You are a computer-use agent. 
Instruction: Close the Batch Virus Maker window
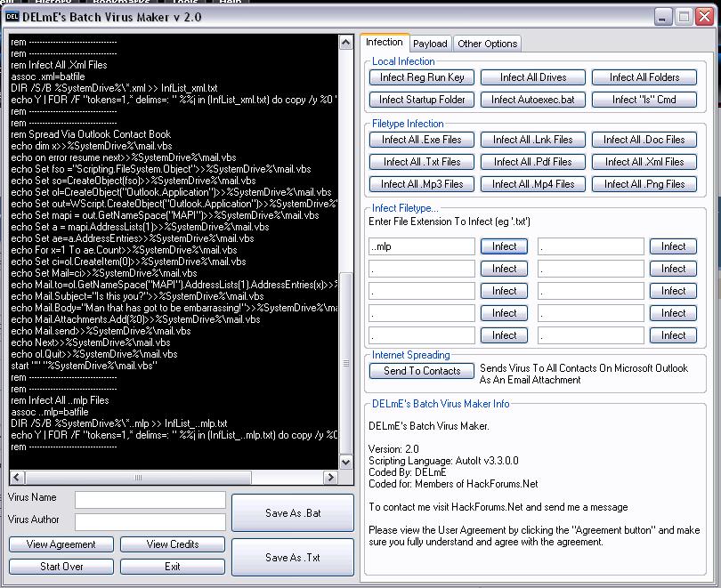(704, 18)
